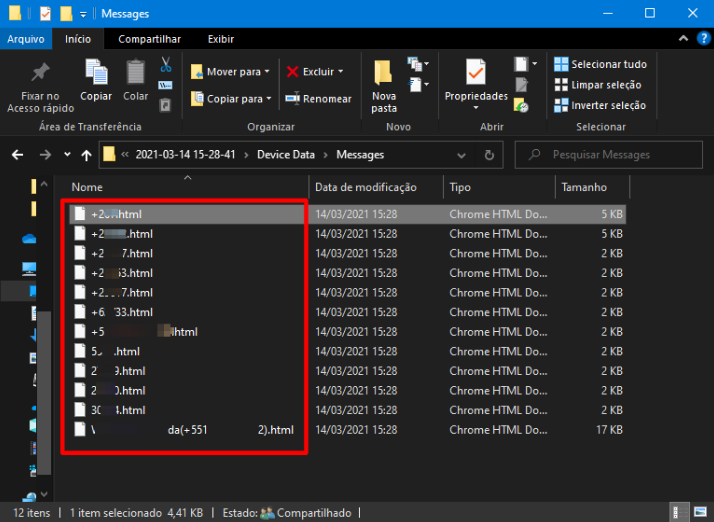This screenshot has height=522, width=714.
Task: Click the Renomear button
Action: pyautogui.click(x=319, y=99)
